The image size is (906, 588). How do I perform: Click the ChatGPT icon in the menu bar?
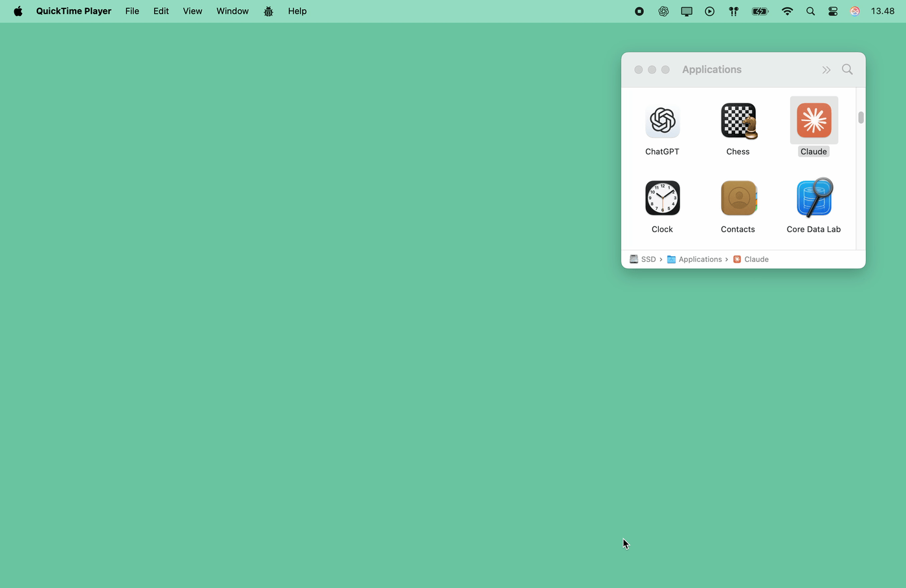(x=663, y=11)
